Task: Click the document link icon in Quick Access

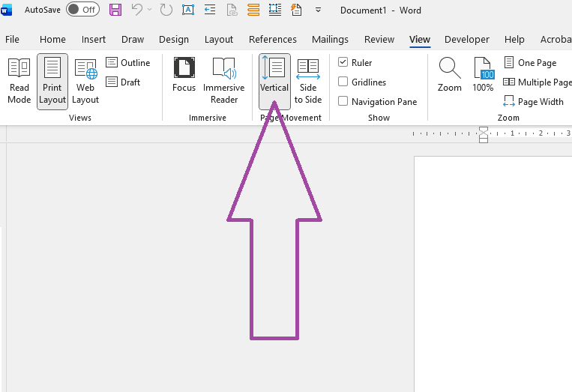Action: (x=232, y=10)
